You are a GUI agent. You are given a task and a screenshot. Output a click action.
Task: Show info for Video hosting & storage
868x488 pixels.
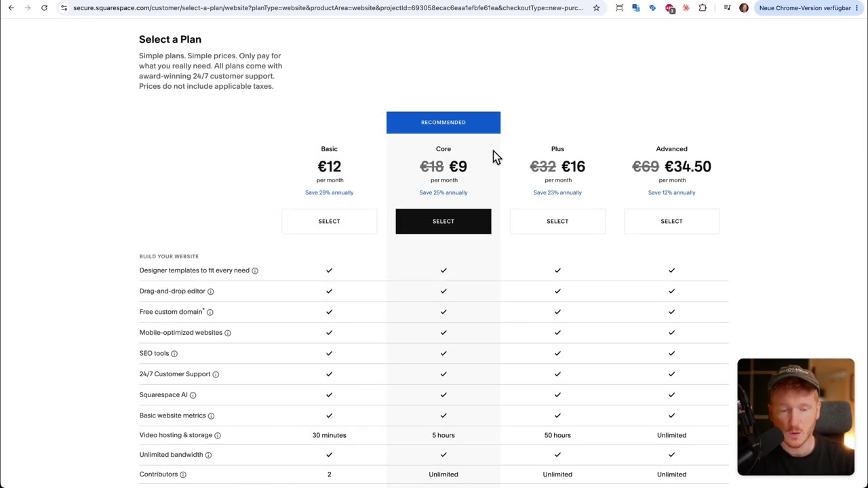218,435
